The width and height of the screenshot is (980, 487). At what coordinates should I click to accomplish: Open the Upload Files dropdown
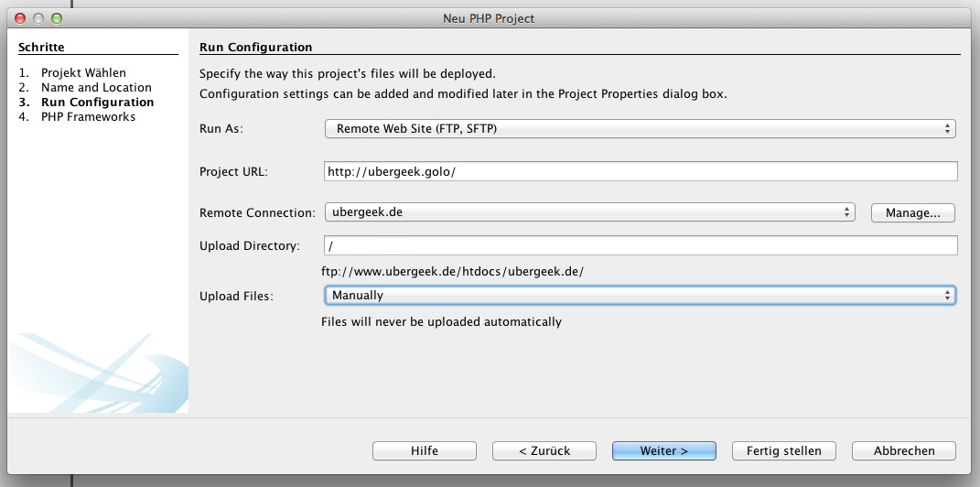point(640,295)
